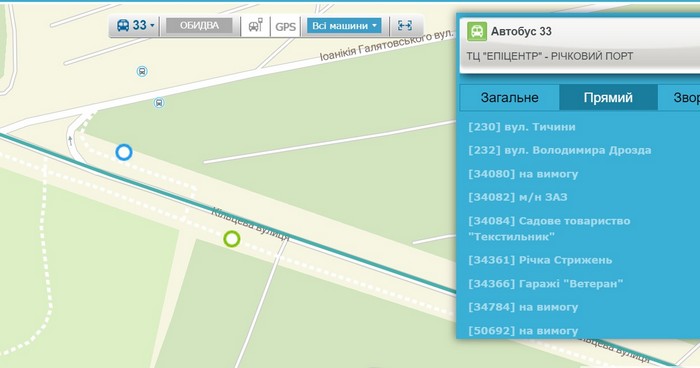Screen dimensions: 700x368
Task: Toggle bus stops display icon
Action: click(x=255, y=26)
